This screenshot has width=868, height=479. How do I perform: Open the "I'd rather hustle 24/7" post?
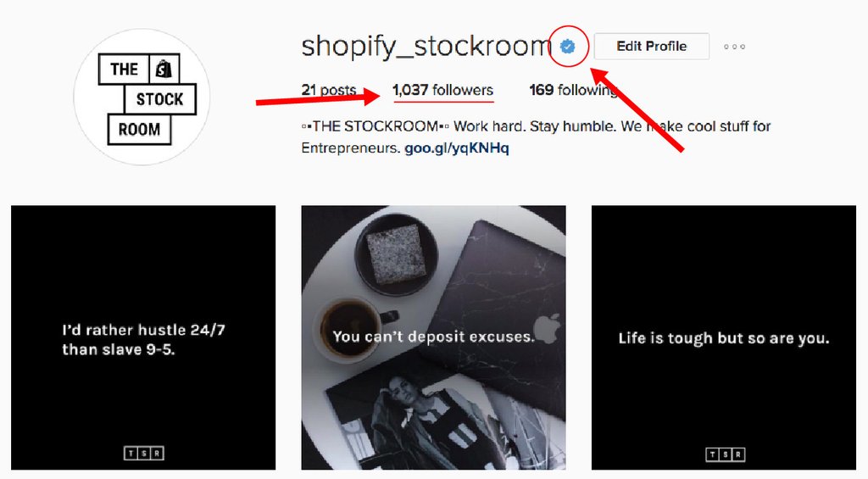143,337
